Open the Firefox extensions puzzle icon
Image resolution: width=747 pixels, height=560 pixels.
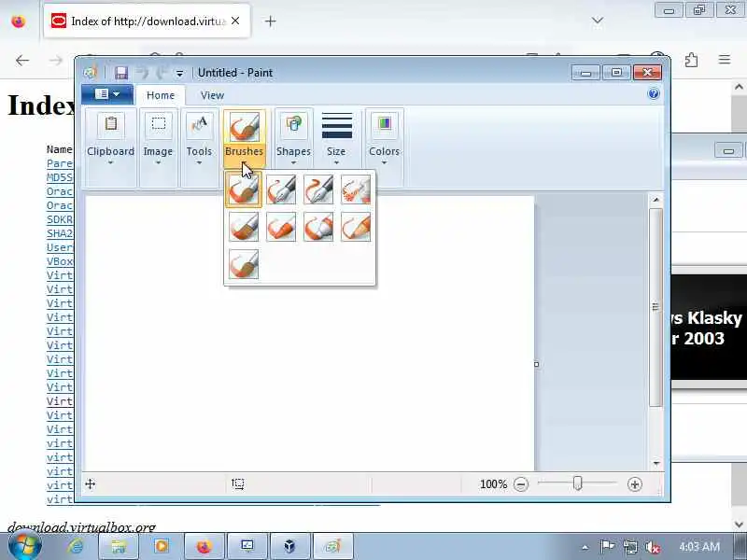coord(691,60)
